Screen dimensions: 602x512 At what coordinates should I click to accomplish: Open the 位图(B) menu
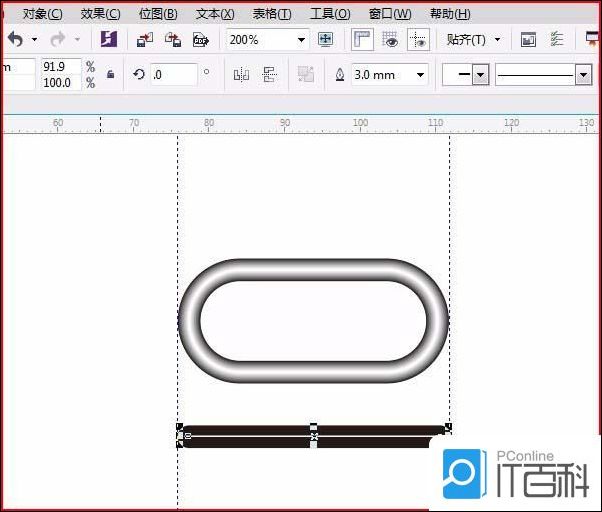click(158, 13)
